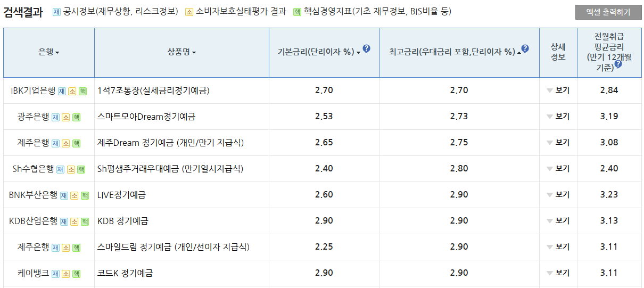This screenshot has height=288, width=644.
Task: Expand 보기 for 제주Dream 정기예금
Action: point(558,143)
